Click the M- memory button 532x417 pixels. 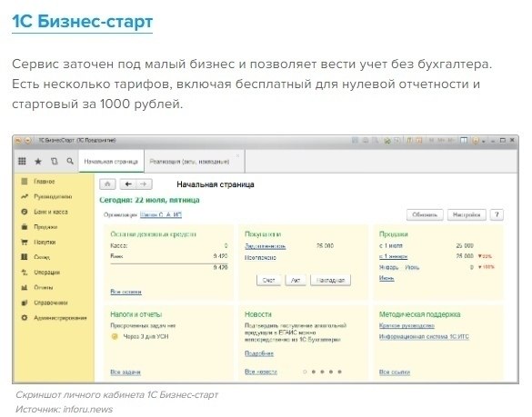[451, 140]
